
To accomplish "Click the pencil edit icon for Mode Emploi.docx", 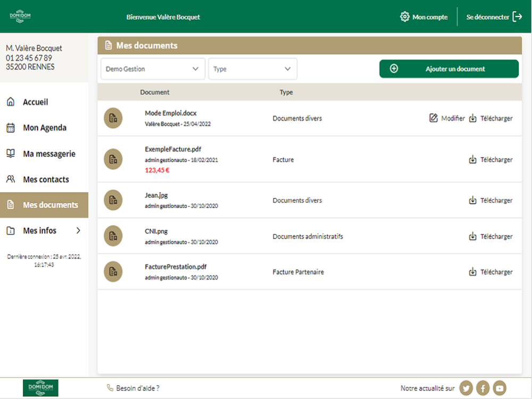I will [x=433, y=118].
